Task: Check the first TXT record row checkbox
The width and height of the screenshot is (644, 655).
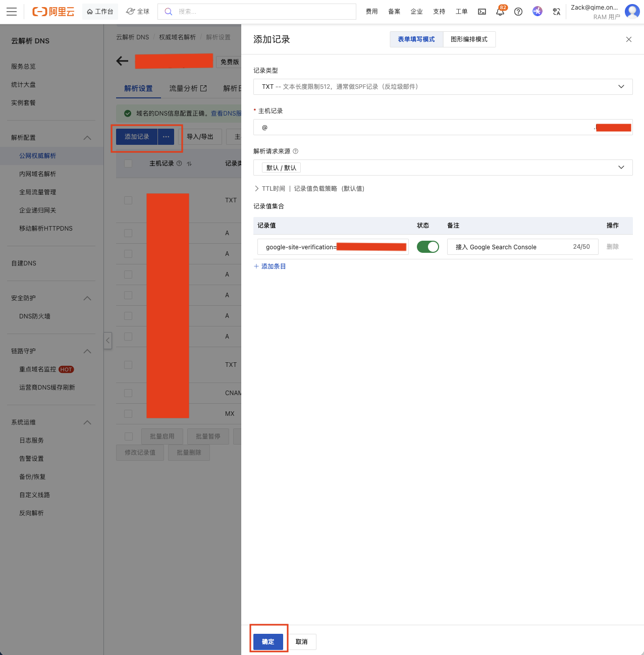Action: coord(128,200)
